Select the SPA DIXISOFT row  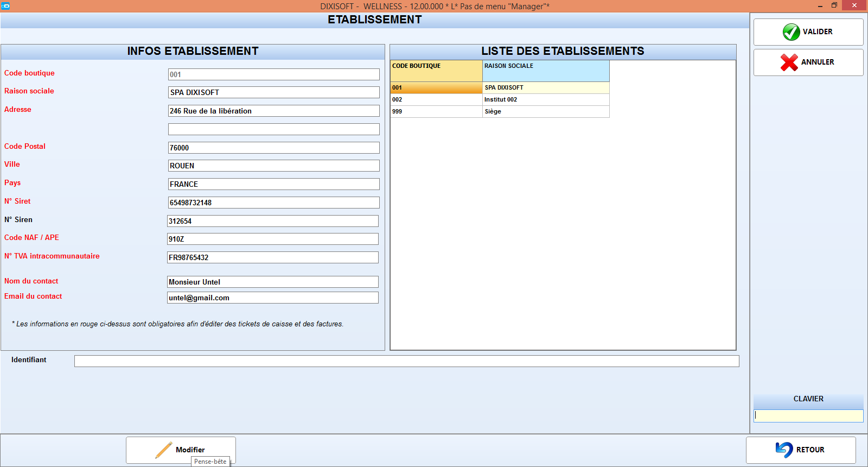500,87
